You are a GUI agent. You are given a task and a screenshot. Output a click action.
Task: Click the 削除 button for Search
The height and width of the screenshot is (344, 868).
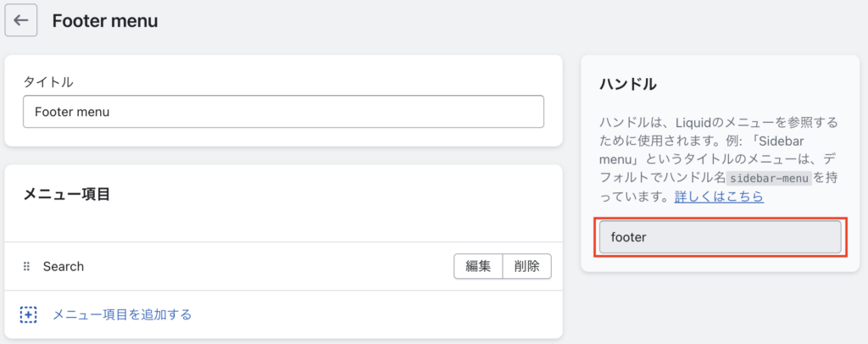(x=526, y=267)
